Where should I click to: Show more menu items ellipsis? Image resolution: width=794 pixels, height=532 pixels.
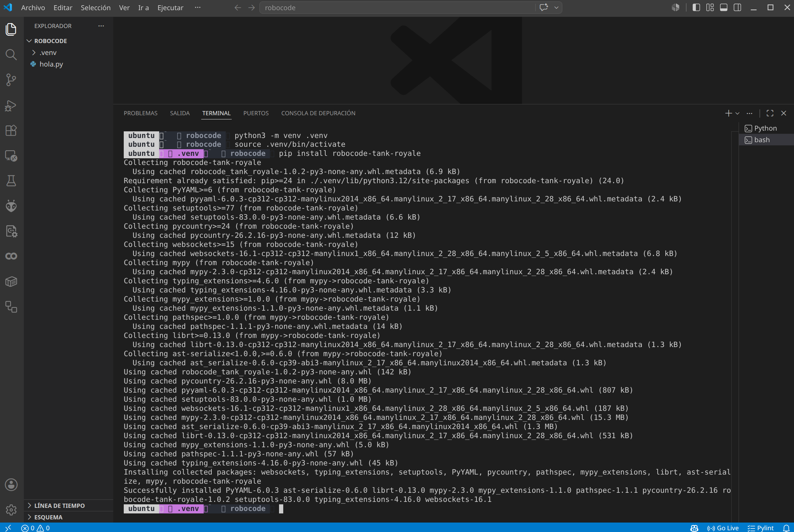point(198,7)
